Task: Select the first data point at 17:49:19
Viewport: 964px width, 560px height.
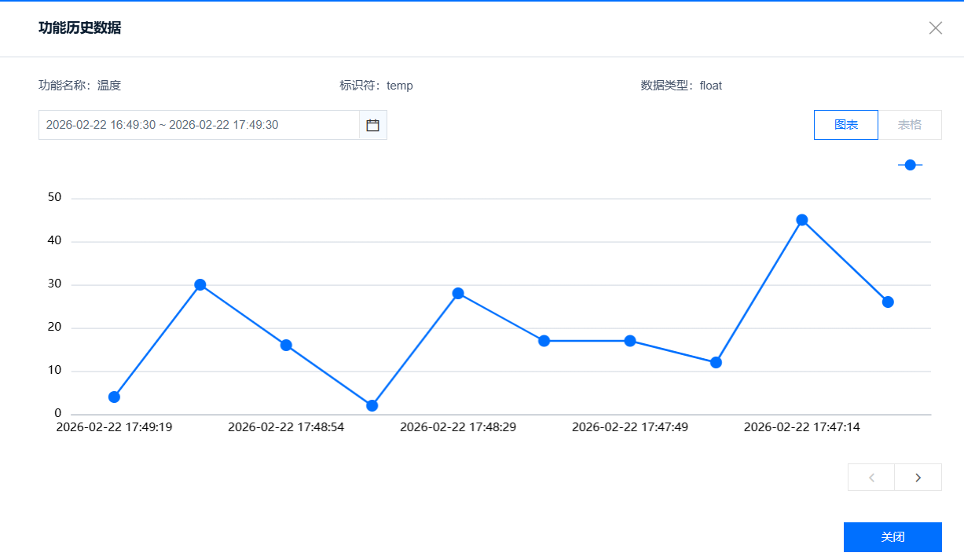Action: click(114, 397)
